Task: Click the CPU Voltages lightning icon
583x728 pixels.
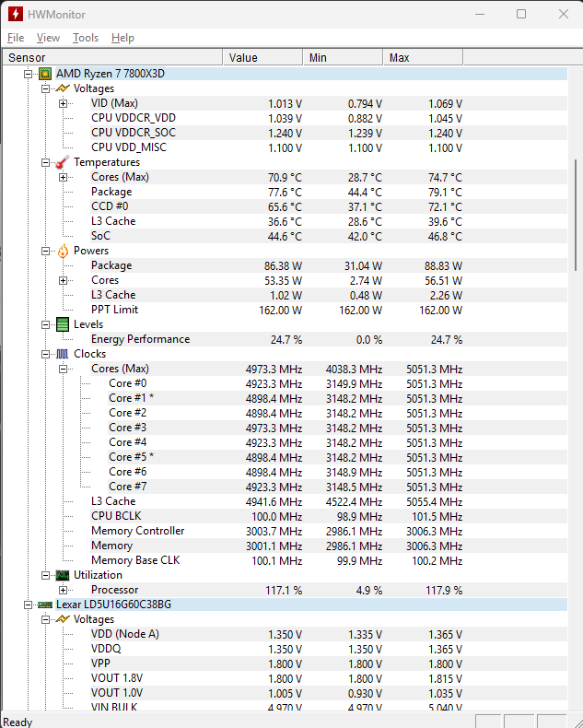Action: [63, 88]
